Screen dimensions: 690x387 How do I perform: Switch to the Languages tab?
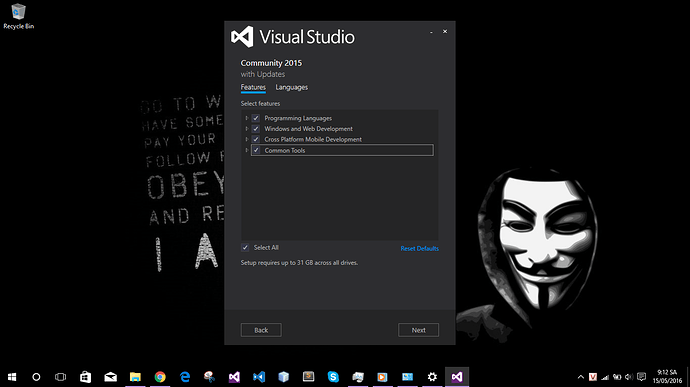(292, 87)
